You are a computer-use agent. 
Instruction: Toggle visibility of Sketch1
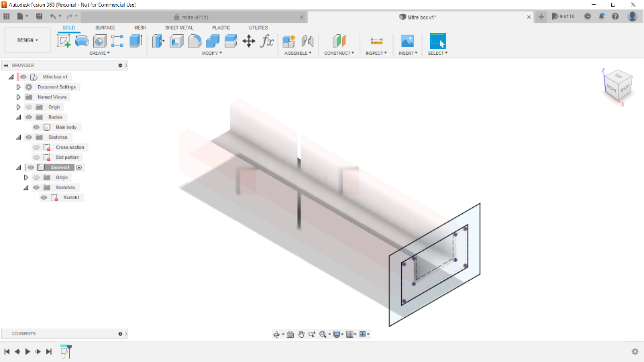click(44, 198)
